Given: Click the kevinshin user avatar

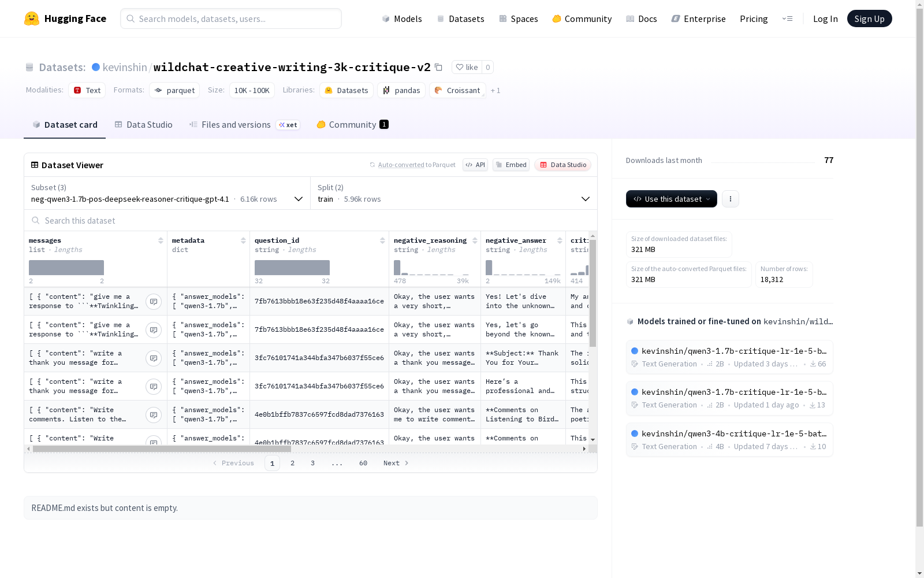Looking at the screenshot, I should pos(96,67).
